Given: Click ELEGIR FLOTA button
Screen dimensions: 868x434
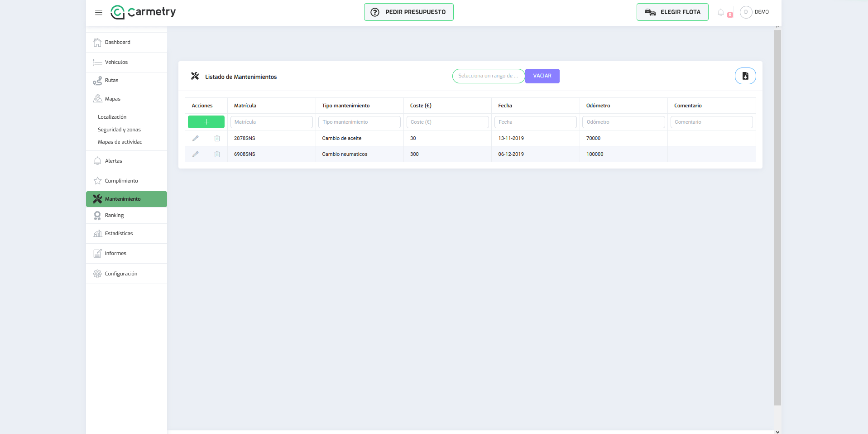Looking at the screenshot, I should tap(672, 12).
